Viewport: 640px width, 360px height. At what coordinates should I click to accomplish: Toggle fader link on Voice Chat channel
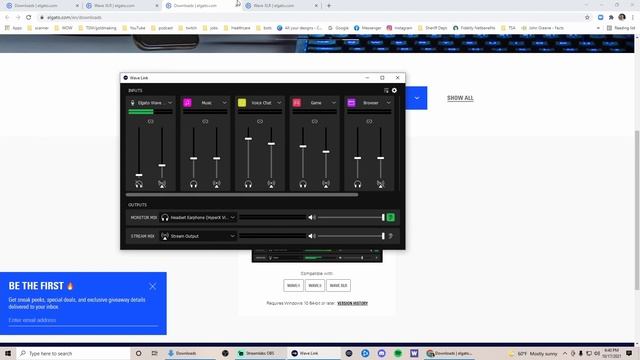pyautogui.click(x=260, y=122)
